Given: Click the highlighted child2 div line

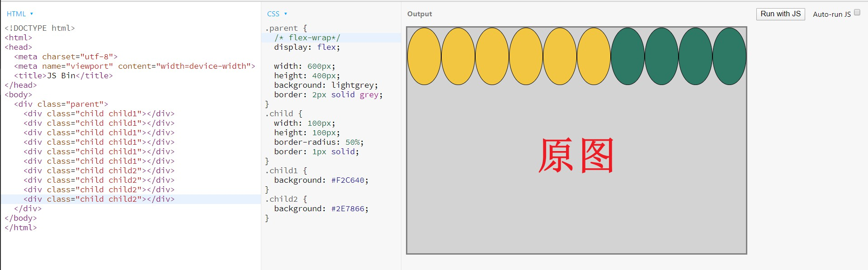Looking at the screenshot, I should tap(99, 199).
